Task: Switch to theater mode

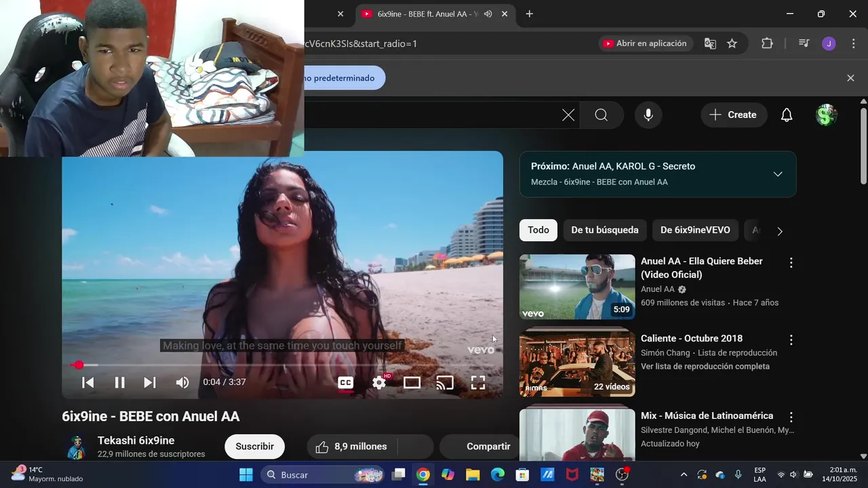Action: coord(412,383)
